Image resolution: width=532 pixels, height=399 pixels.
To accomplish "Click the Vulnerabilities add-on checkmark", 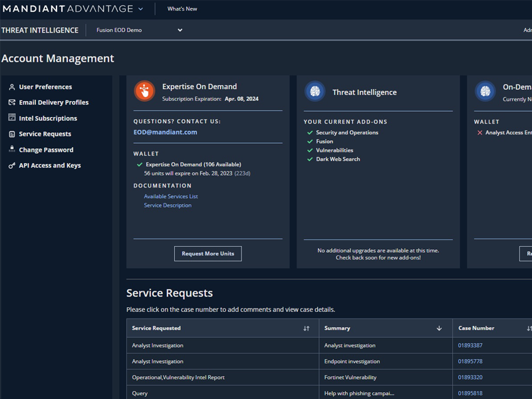I will [x=310, y=150].
